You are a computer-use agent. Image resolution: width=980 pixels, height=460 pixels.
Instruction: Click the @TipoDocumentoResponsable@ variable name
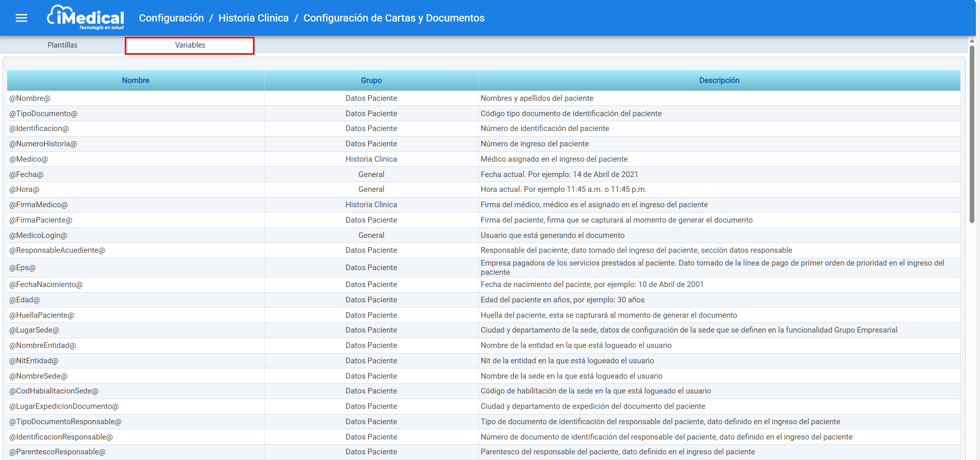pos(65,422)
